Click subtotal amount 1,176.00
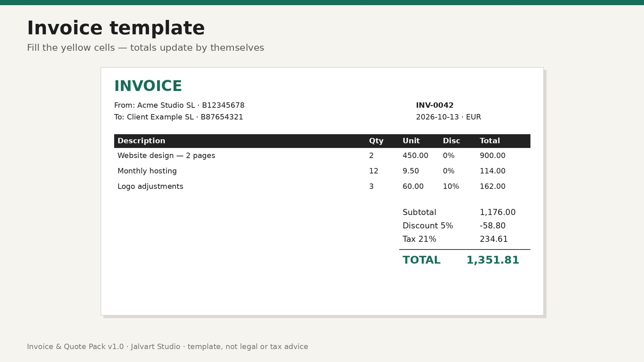The width and height of the screenshot is (644, 362). pyautogui.click(x=497, y=212)
